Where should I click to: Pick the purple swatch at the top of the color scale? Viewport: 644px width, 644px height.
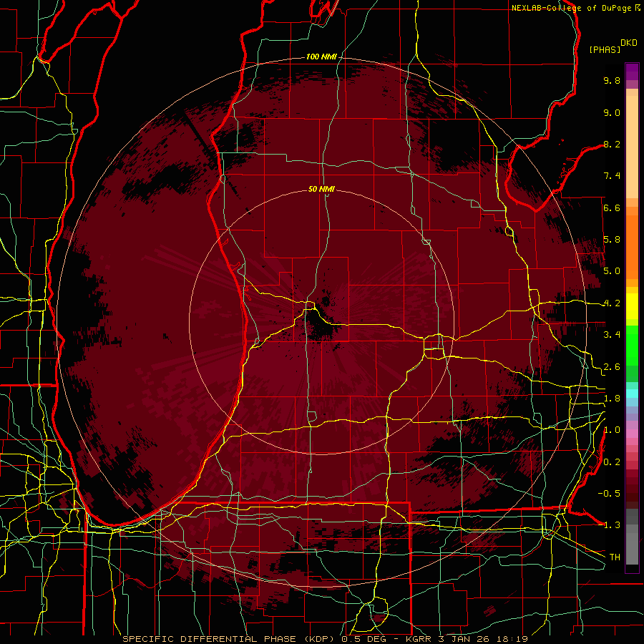tap(632, 72)
